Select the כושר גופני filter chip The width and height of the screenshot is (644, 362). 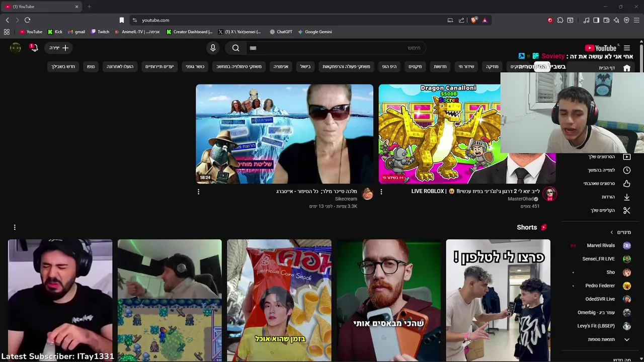pos(195,66)
